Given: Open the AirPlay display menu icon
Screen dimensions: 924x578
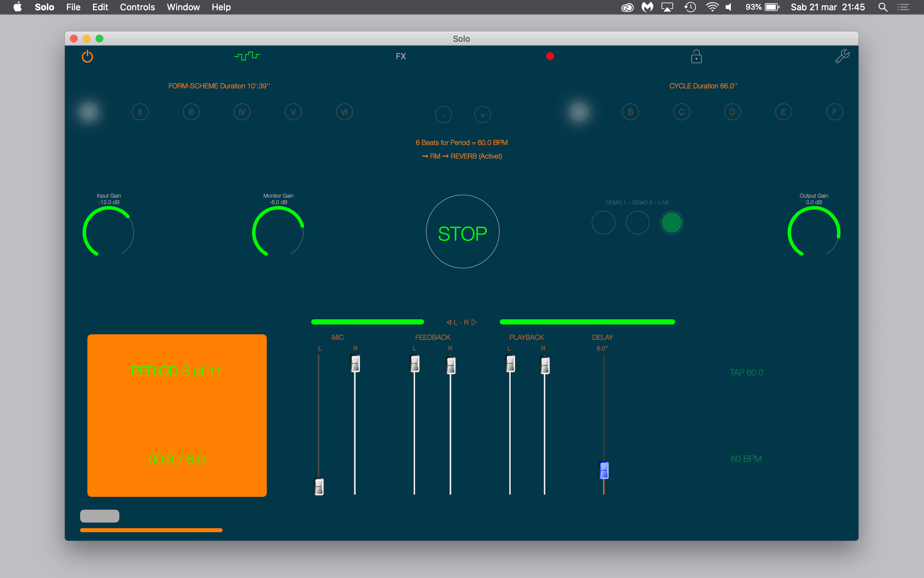Looking at the screenshot, I should 667,7.
